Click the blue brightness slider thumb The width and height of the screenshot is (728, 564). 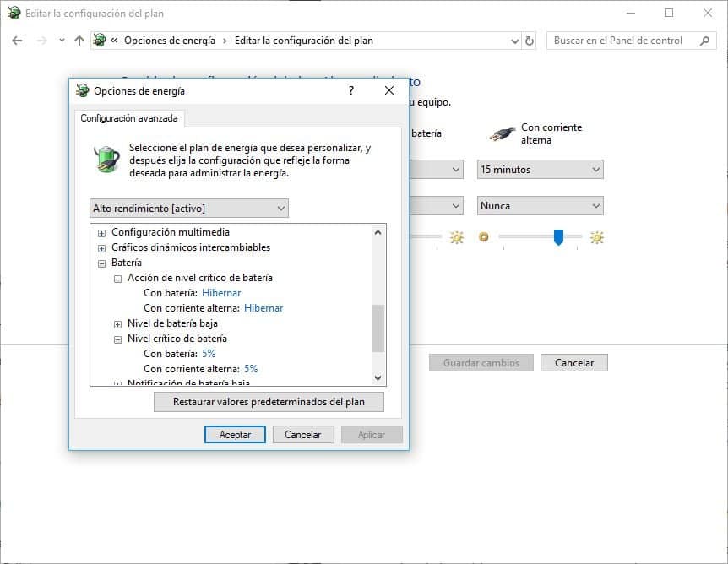[x=558, y=237]
